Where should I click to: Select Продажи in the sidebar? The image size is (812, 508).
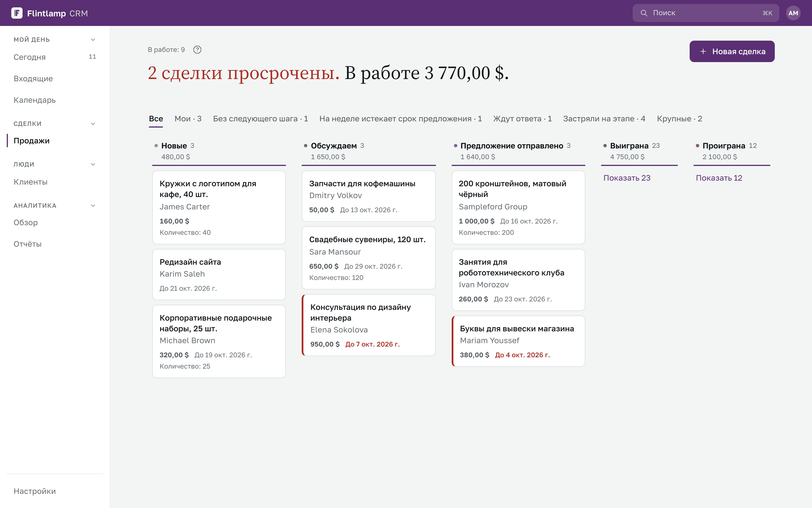tap(55, 141)
